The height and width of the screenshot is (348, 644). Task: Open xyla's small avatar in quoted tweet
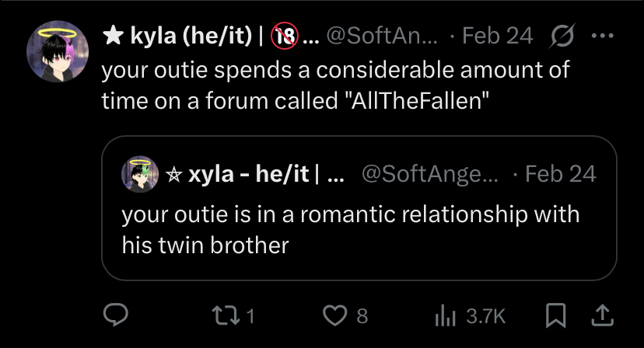[x=140, y=173]
